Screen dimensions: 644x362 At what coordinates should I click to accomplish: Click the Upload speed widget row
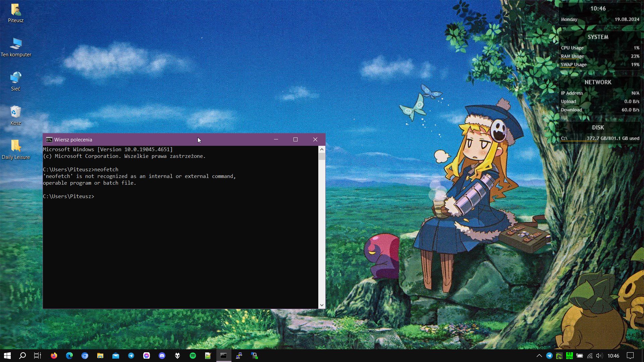[x=600, y=102]
